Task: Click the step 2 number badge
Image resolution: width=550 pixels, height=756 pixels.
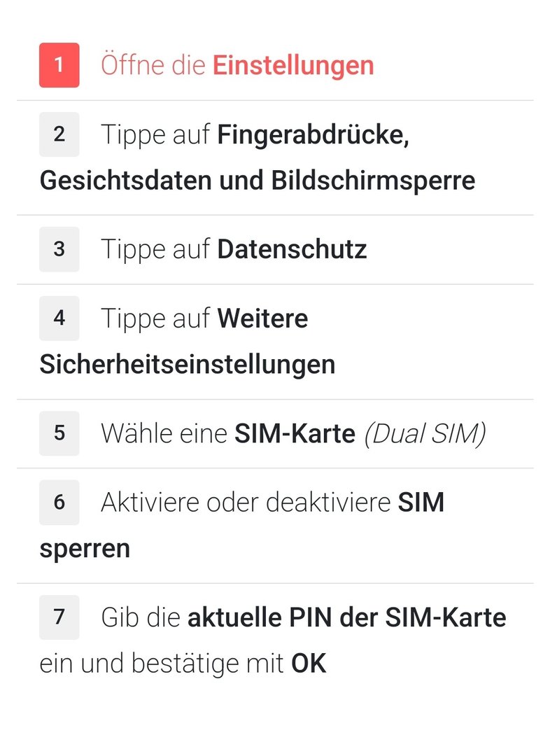Action: point(59,134)
